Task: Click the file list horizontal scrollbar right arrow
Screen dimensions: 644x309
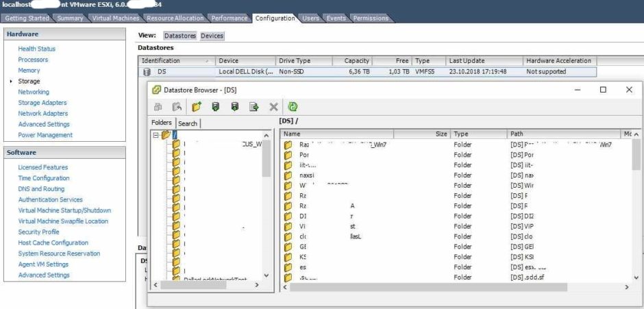Action: [627, 287]
